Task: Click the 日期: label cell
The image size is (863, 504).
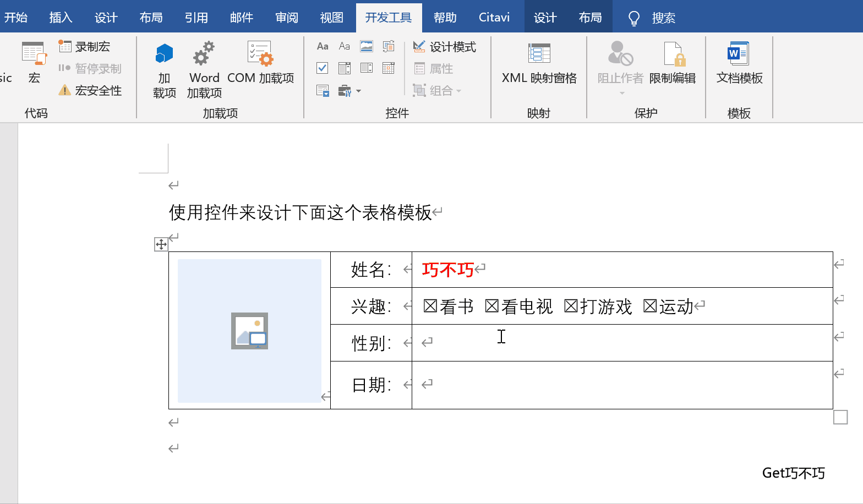Action: (x=372, y=385)
